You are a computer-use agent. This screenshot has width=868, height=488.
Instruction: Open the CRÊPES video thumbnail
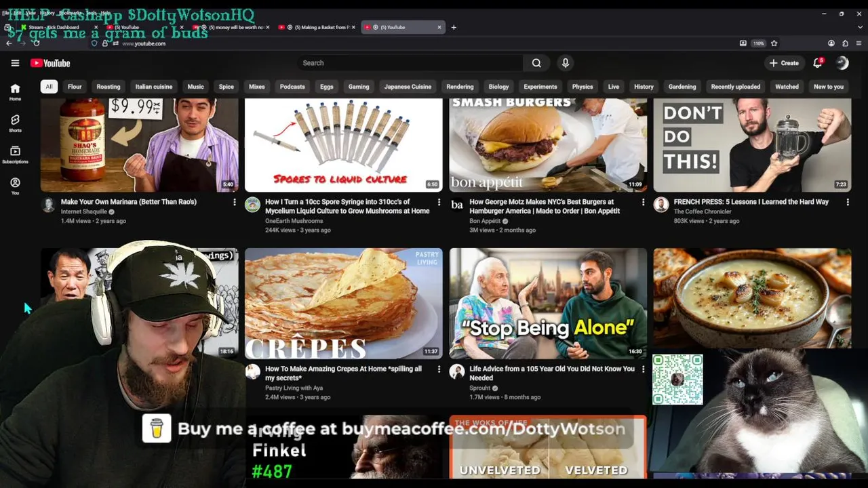[x=344, y=304]
